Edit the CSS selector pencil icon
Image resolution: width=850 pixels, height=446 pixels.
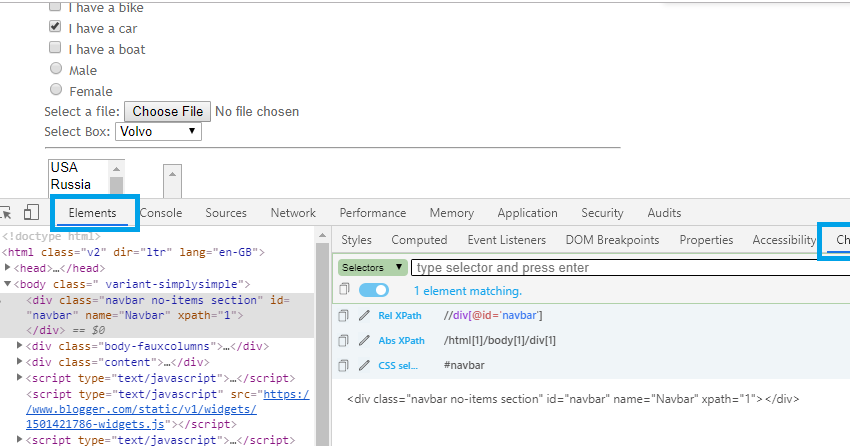point(364,365)
